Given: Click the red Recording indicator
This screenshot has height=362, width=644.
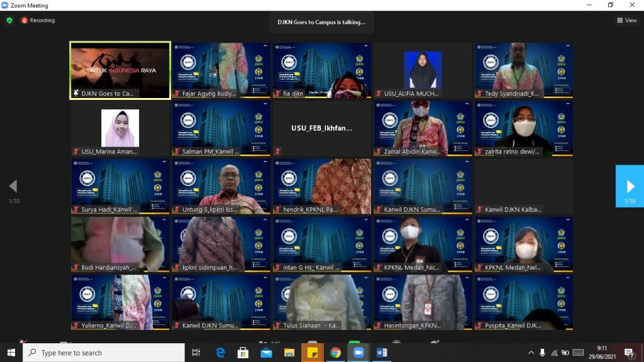Looking at the screenshot, I should (x=38, y=20).
